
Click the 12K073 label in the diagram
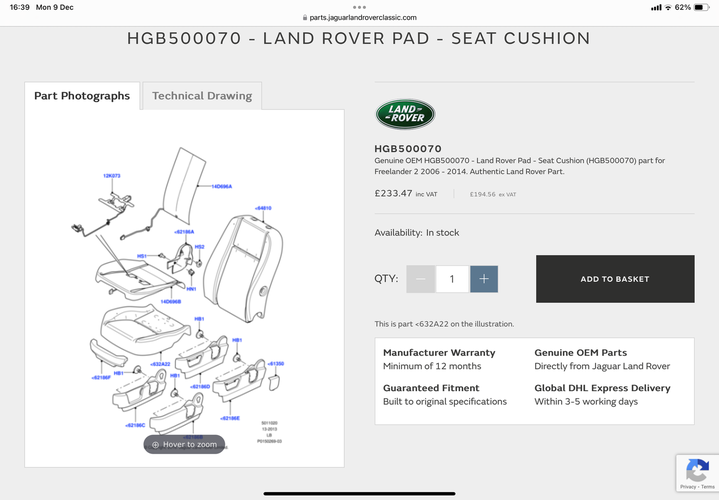point(112,176)
